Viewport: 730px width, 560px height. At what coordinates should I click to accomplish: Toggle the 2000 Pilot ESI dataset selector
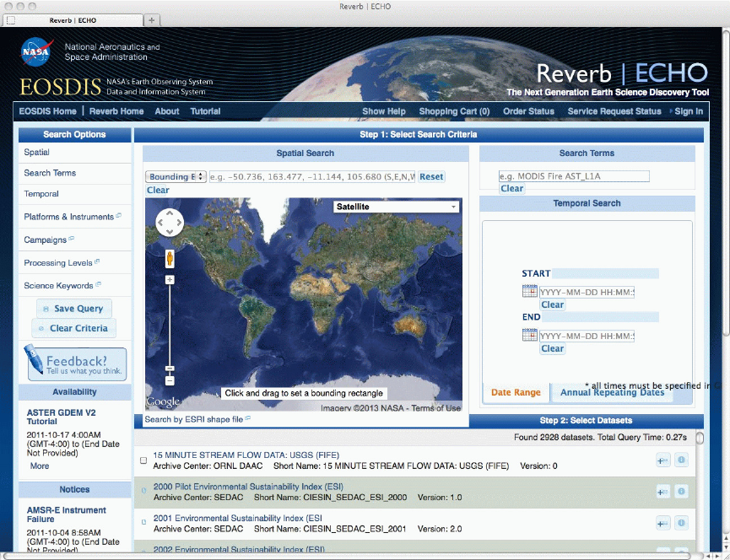[x=143, y=490]
